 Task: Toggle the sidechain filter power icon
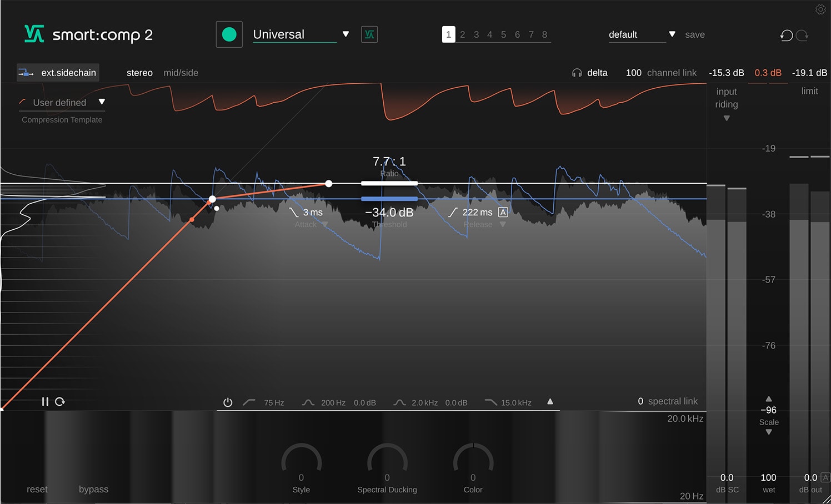coord(228,402)
